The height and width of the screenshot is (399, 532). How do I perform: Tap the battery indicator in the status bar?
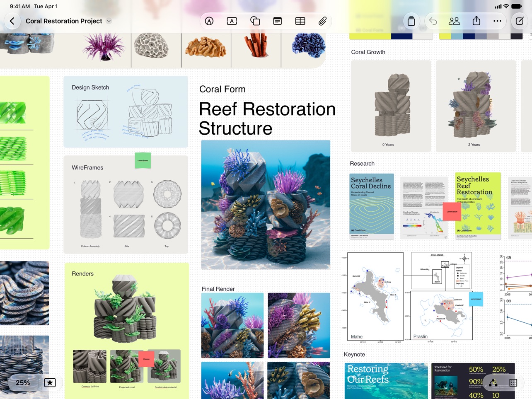pos(517,6)
